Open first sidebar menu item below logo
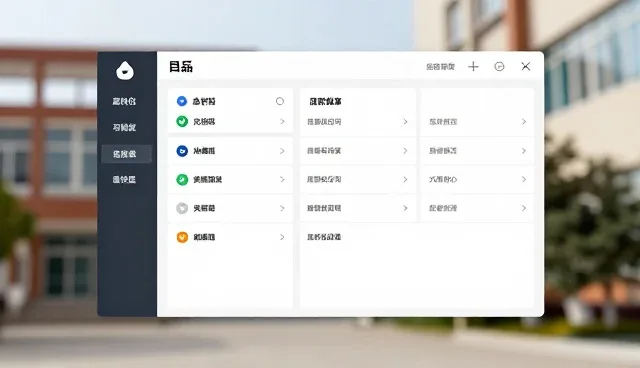The image size is (640, 368). (x=124, y=101)
